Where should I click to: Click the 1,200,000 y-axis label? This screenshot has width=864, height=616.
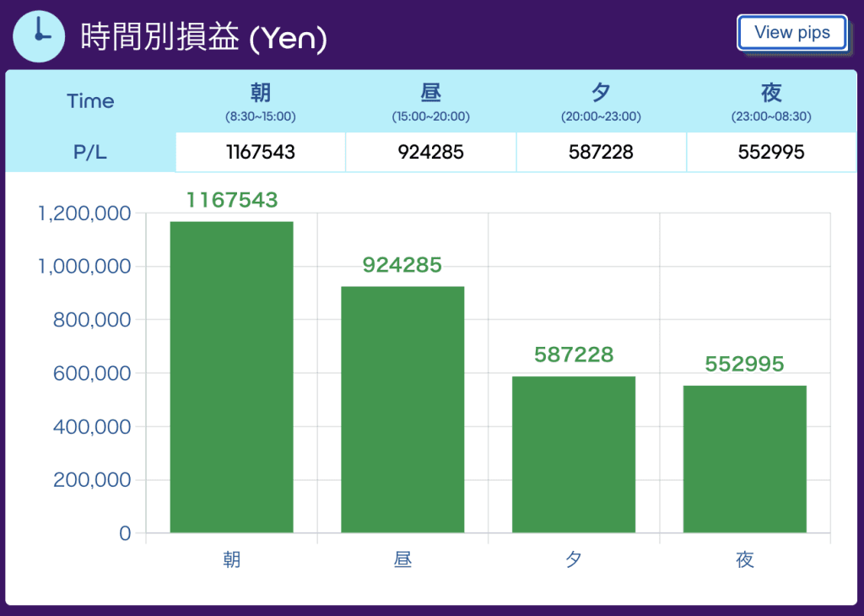pos(84,213)
